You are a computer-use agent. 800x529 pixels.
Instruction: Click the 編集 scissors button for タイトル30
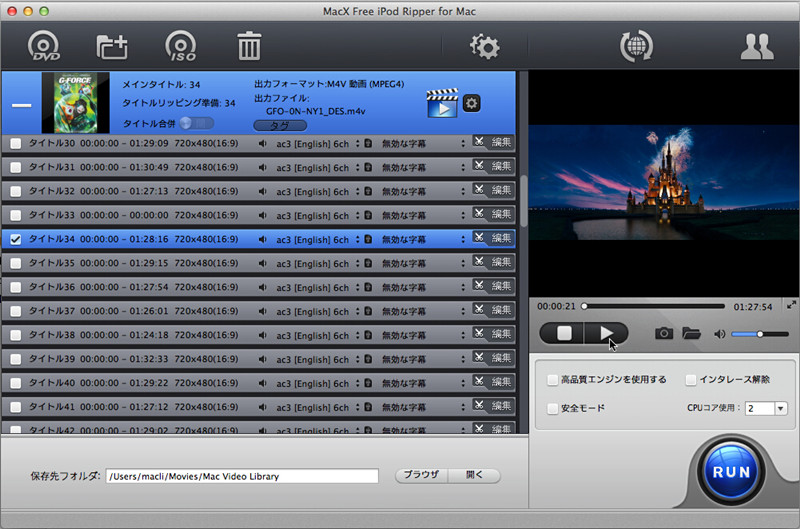493,142
